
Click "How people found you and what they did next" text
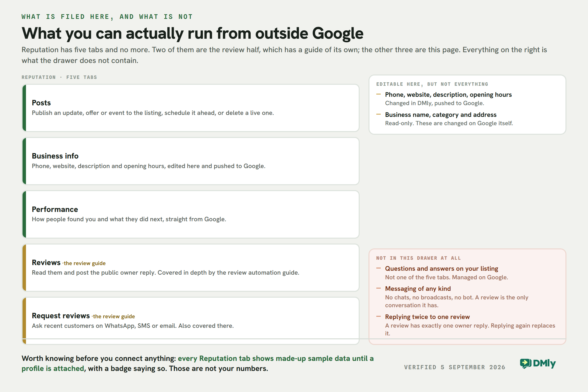coord(129,219)
